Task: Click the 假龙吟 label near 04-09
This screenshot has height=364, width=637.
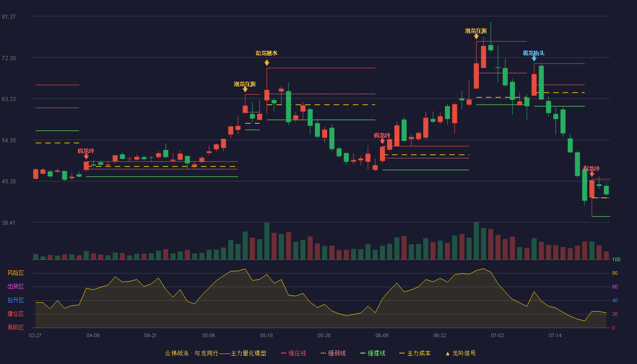Action: 86,151
